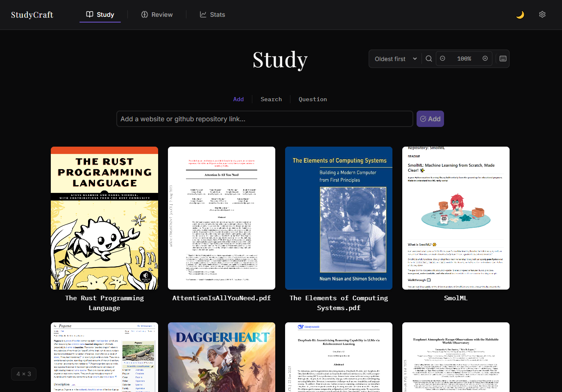
Task: Open settings via the gear icon
Action: (542, 15)
